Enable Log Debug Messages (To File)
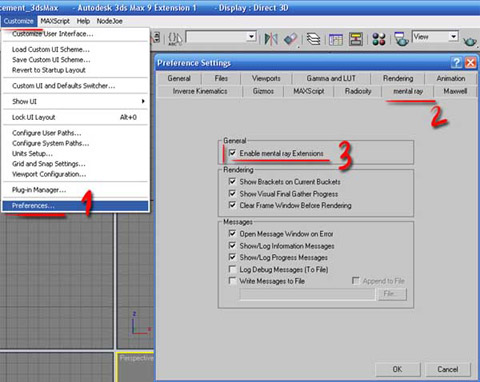Viewport: 480px width, 382px height. 232,269
